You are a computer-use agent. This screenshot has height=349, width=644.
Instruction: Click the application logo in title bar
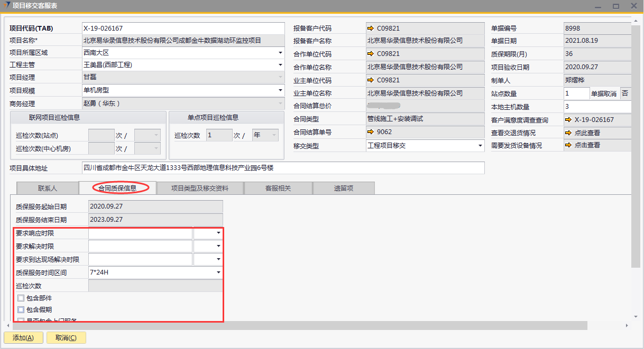pos(6,5)
